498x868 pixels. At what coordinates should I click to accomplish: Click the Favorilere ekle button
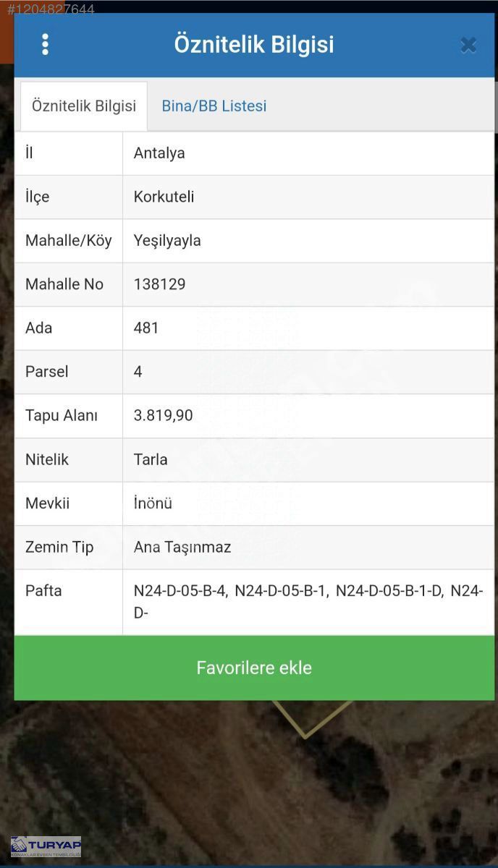254,668
